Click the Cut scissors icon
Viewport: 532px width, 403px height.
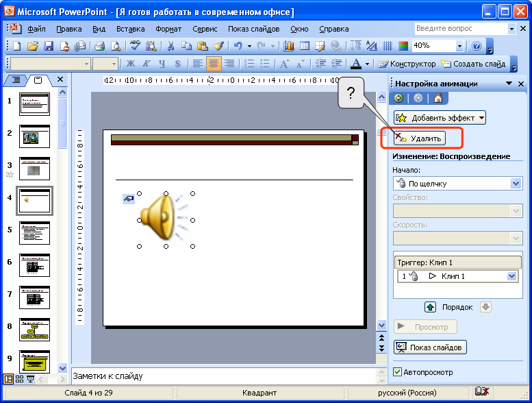170,46
